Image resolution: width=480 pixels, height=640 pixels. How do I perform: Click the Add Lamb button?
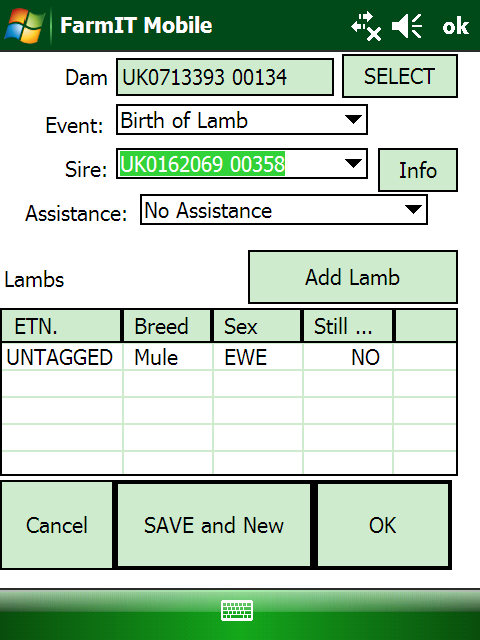(x=353, y=277)
